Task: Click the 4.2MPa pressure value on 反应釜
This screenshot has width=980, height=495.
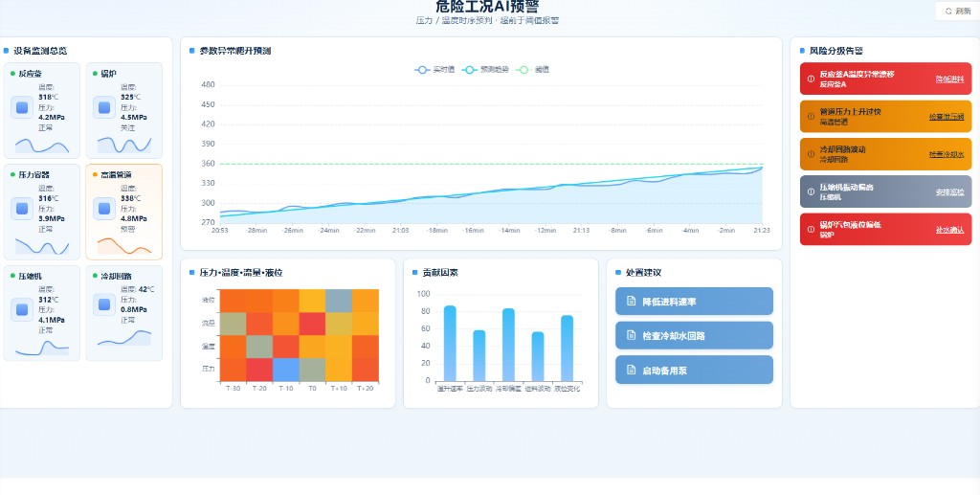Action: pos(52,117)
